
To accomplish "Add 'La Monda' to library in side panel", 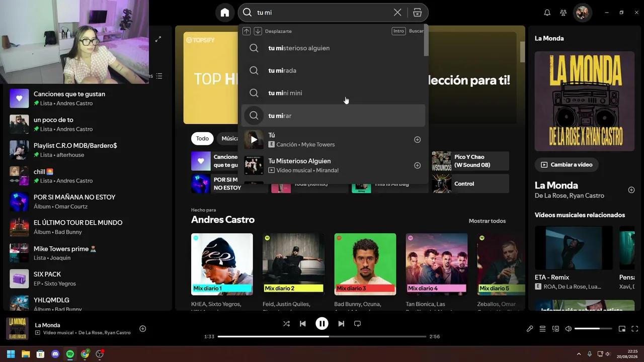I will coord(631,190).
